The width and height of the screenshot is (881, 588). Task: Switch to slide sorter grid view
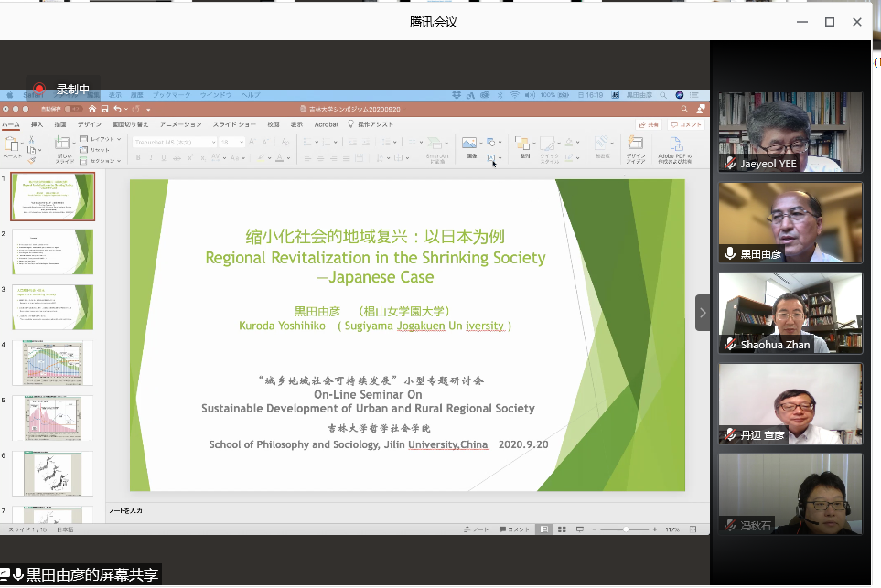562,529
